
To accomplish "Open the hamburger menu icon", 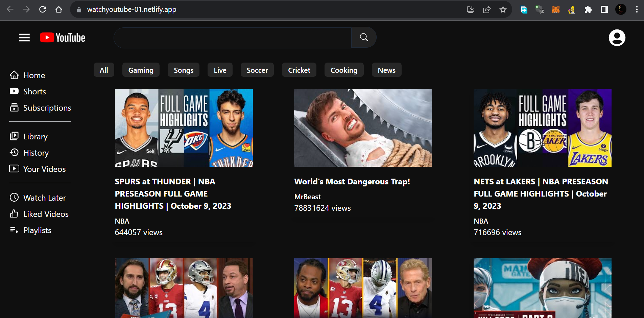I will 24,38.
